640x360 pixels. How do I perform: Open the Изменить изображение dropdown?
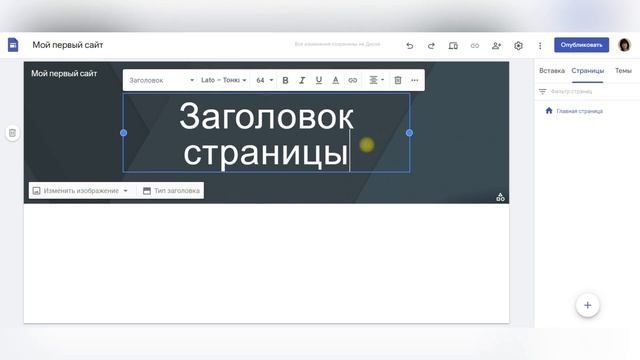(81, 191)
